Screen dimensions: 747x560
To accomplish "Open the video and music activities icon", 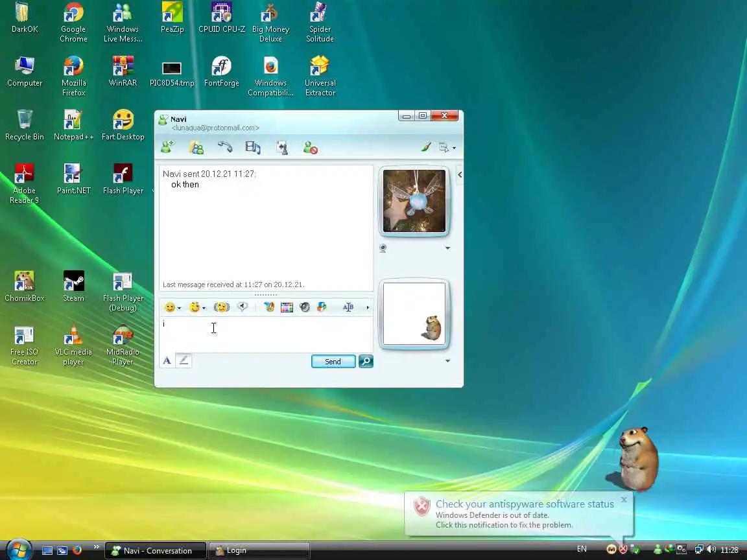I will (253, 148).
